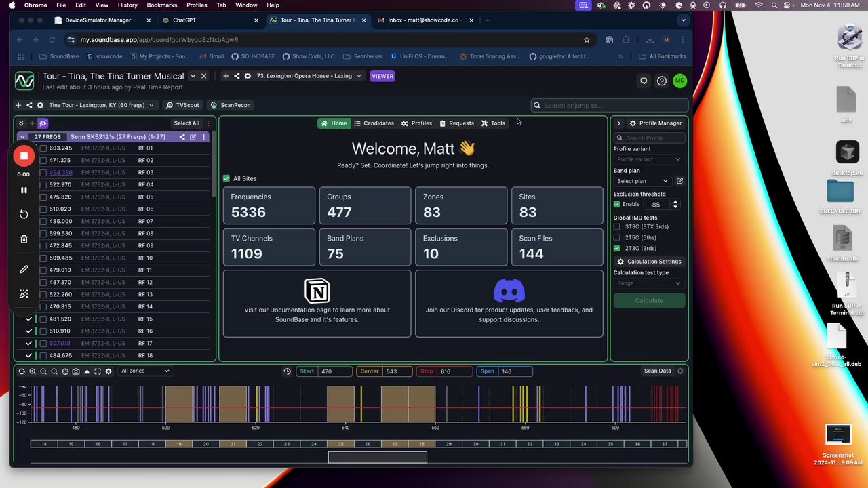The width and height of the screenshot is (868, 488).
Task: Click into the Search Profile field
Action: (649, 138)
